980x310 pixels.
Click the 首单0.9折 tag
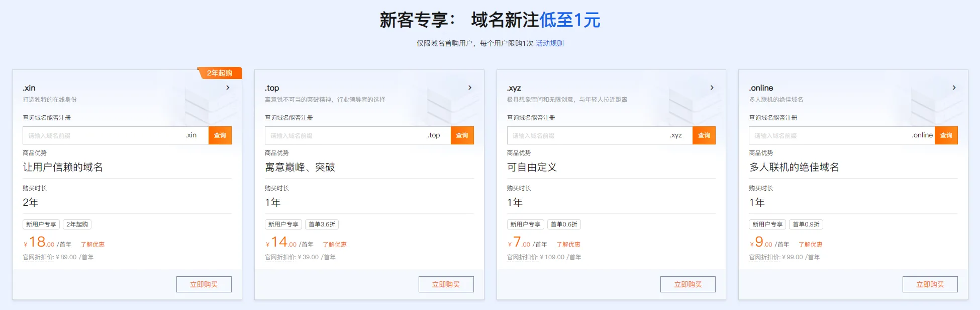[x=806, y=224]
